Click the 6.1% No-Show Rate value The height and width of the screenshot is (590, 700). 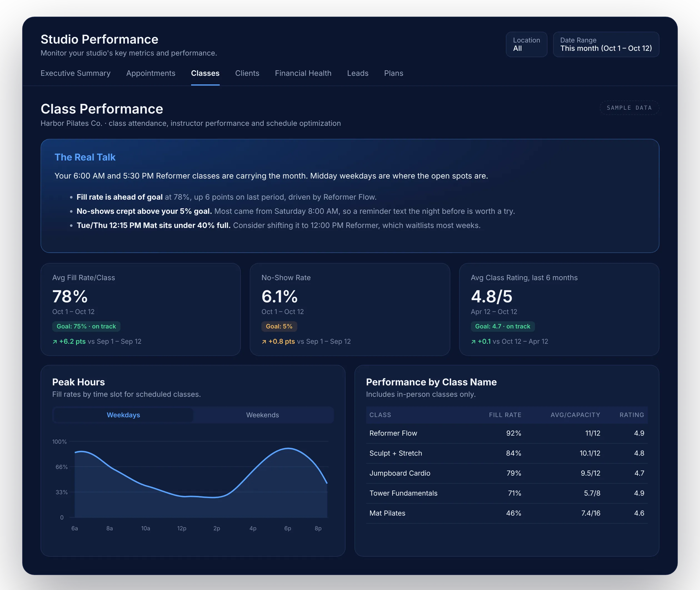click(x=279, y=297)
